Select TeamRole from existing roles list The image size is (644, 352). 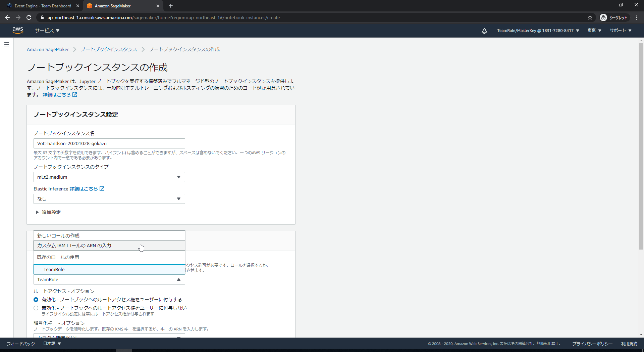coord(109,269)
